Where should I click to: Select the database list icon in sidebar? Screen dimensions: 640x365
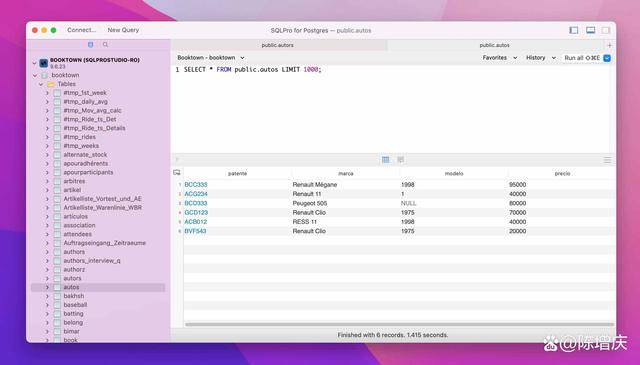(91, 45)
